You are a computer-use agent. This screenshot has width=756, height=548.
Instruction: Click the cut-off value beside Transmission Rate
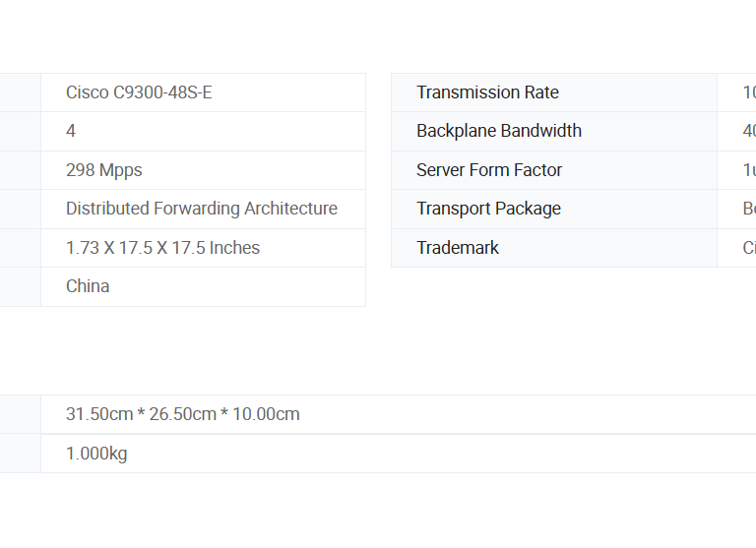[748, 92]
